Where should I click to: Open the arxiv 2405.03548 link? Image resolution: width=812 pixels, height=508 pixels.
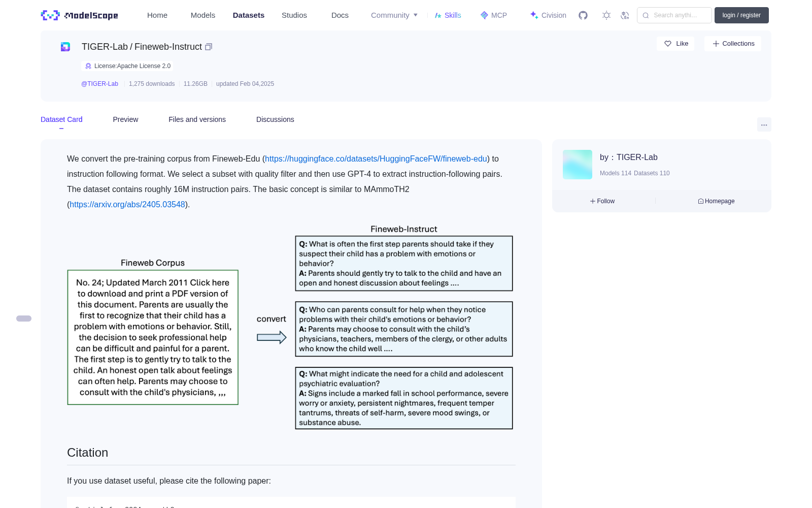tap(127, 204)
